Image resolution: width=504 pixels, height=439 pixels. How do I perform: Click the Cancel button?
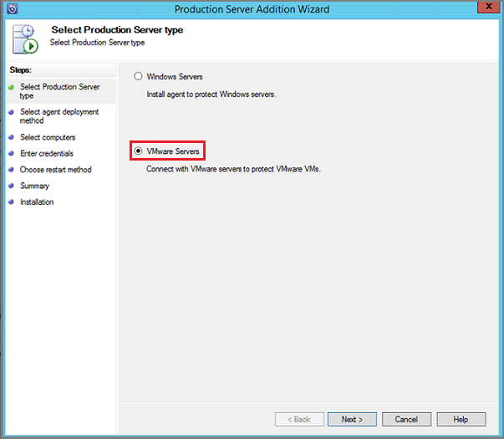(x=406, y=420)
